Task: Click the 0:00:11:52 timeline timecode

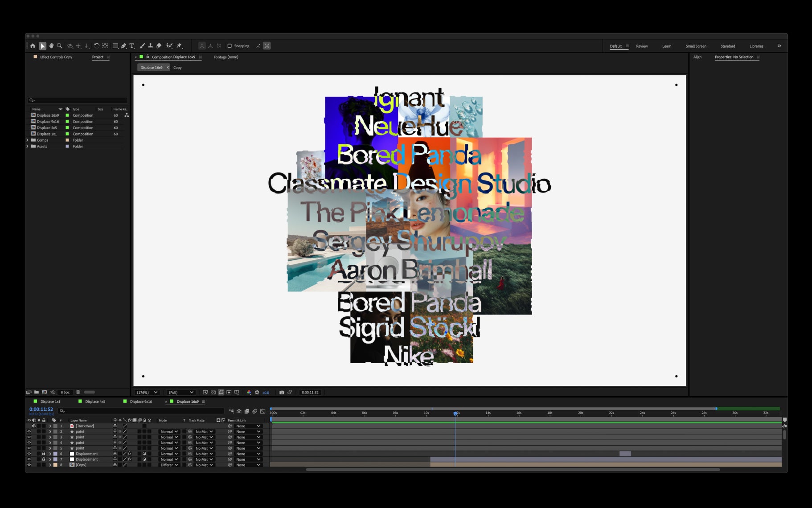Action: coord(41,409)
